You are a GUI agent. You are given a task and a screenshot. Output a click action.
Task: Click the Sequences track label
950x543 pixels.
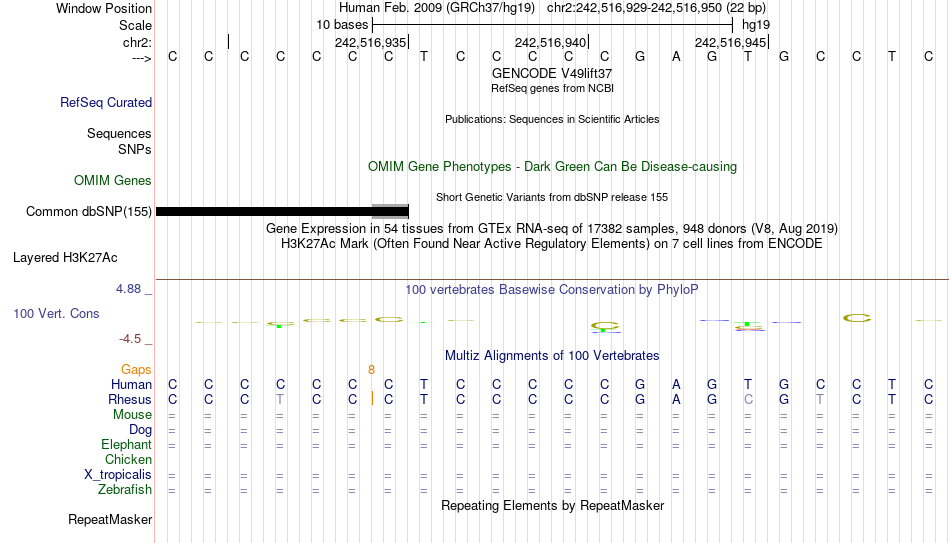(x=119, y=133)
